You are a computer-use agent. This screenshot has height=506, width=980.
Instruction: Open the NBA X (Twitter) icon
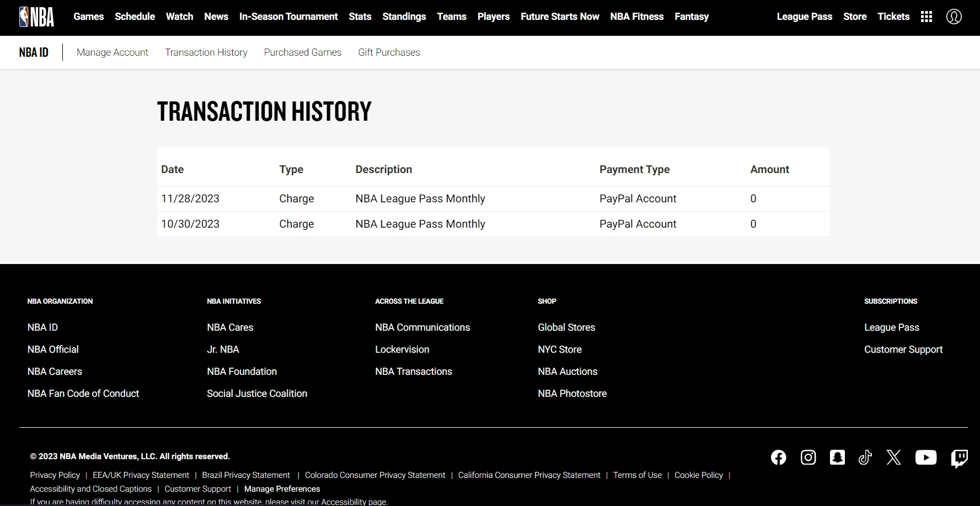[x=894, y=457]
